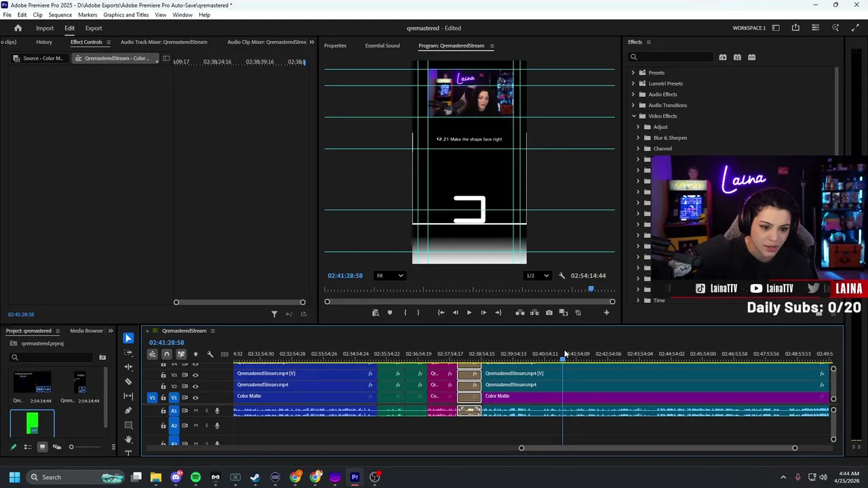Expand the Presets folder
The height and width of the screenshot is (488, 868).
tap(633, 73)
